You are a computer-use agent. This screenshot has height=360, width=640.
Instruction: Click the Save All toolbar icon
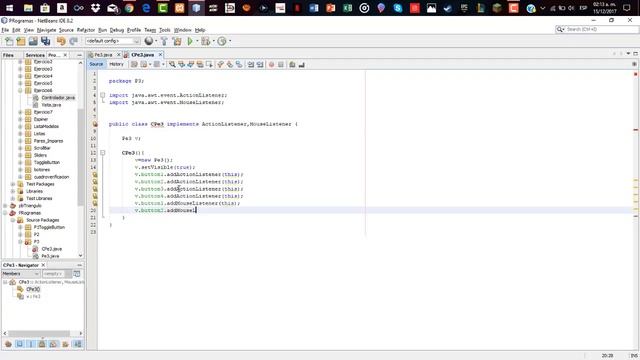click(x=45, y=41)
